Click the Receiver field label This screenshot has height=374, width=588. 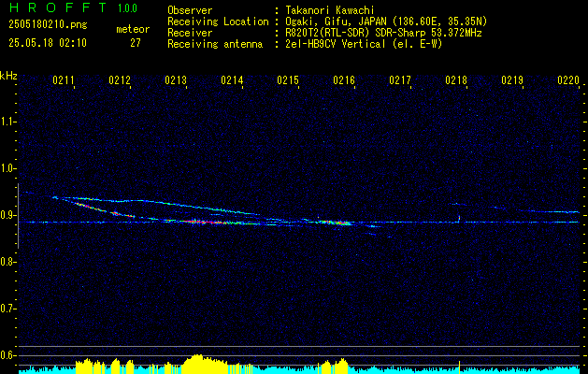(190, 33)
